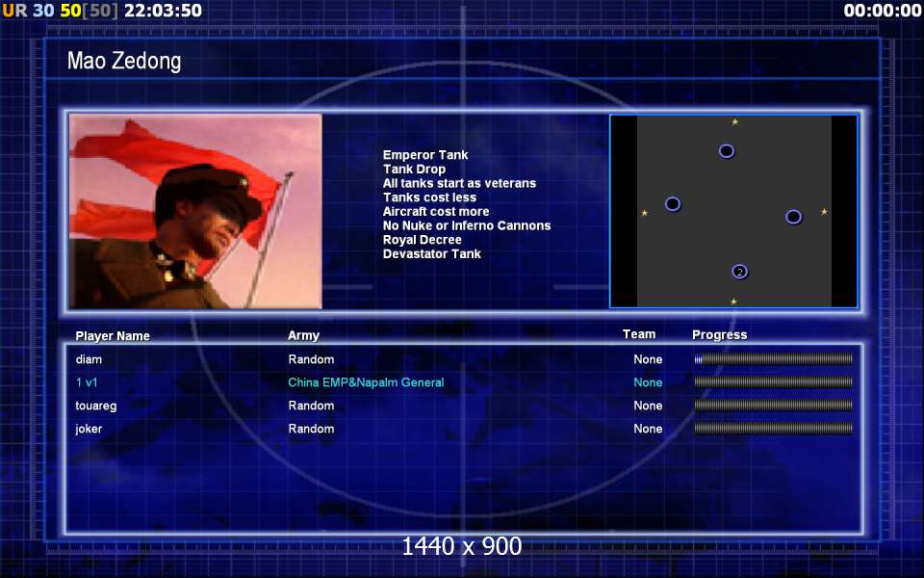Image resolution: width=924 pixels, height=578 pixels.
Task: Click the 1 v1 player's progress bar
Action: pos(773,382)
